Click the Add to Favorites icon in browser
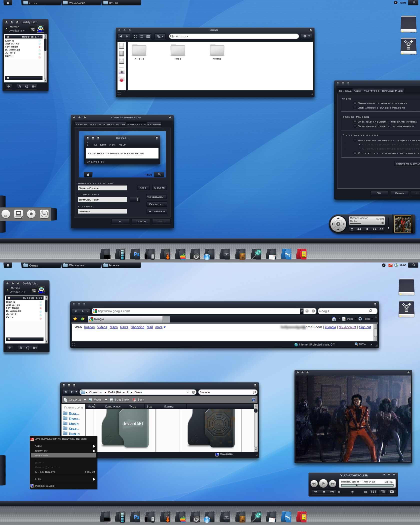 pos(82,319)
